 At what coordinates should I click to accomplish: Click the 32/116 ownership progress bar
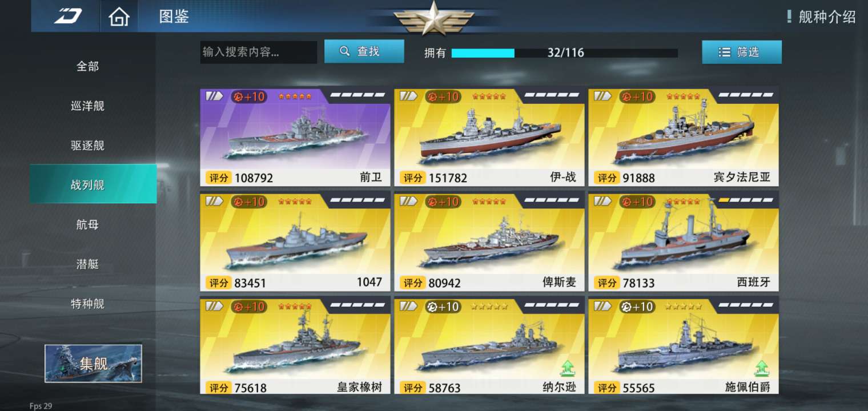point(564,53)
